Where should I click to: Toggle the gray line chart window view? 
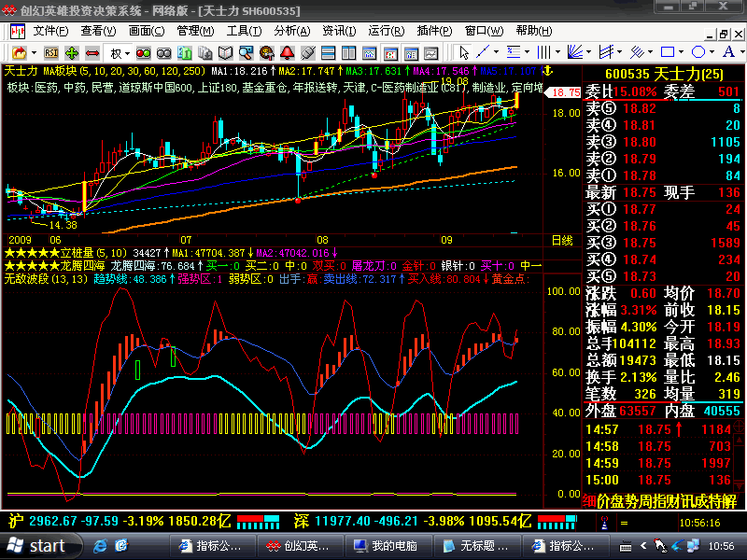tap(431, 53)
